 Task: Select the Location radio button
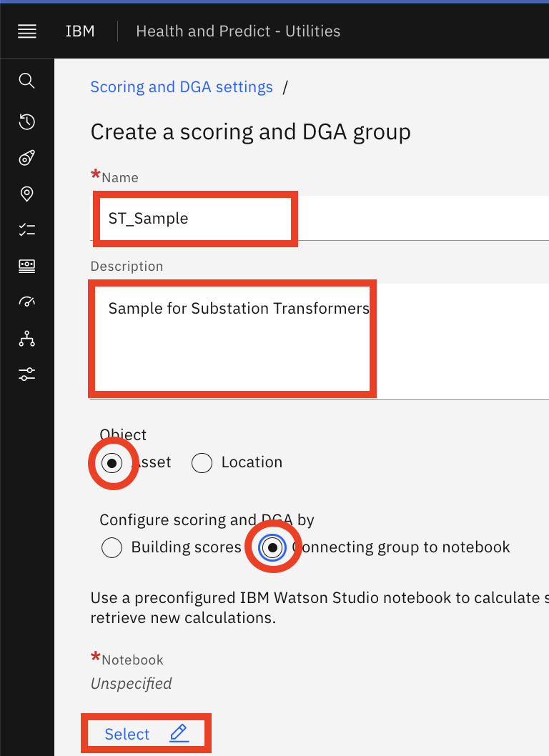tap(202, 463)
